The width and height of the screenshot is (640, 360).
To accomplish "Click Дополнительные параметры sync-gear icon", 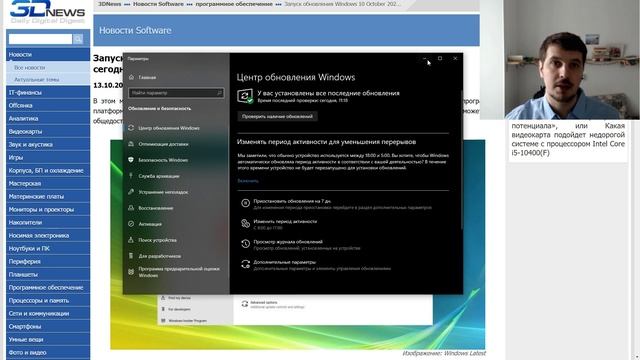I will 245,264.
